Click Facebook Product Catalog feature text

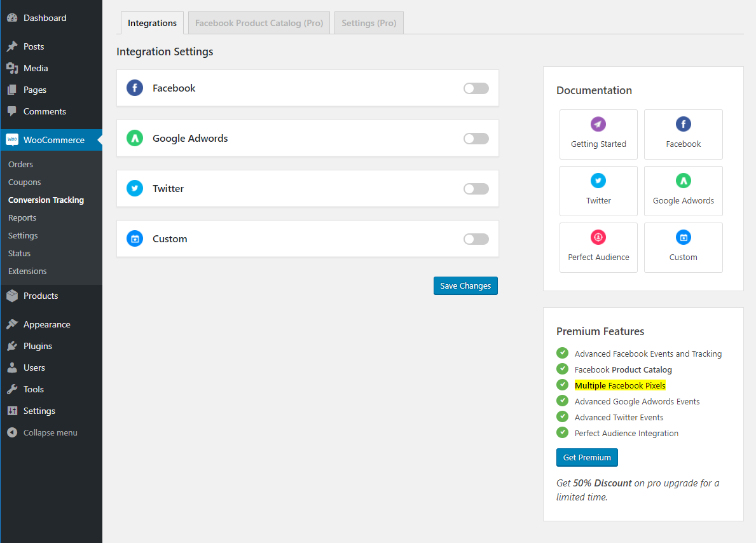(623, 370)
